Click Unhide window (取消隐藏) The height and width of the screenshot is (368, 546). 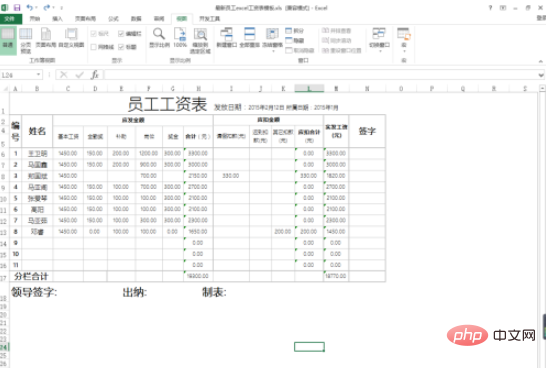pos(300,50)
